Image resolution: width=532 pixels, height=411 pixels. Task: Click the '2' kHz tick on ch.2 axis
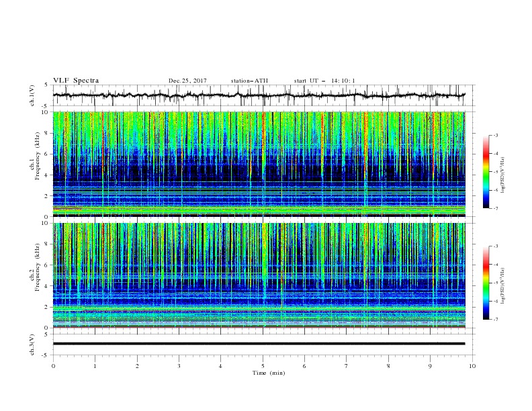[x=48, y=307]
